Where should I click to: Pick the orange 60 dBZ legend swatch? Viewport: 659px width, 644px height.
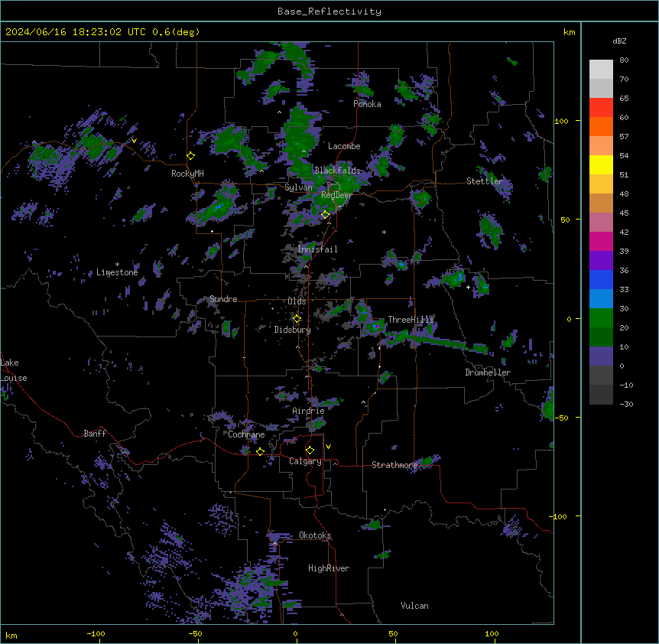601,126
